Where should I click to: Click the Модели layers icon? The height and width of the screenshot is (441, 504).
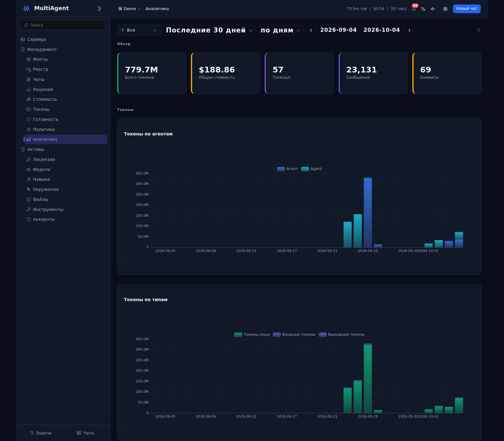pos(29,169)
